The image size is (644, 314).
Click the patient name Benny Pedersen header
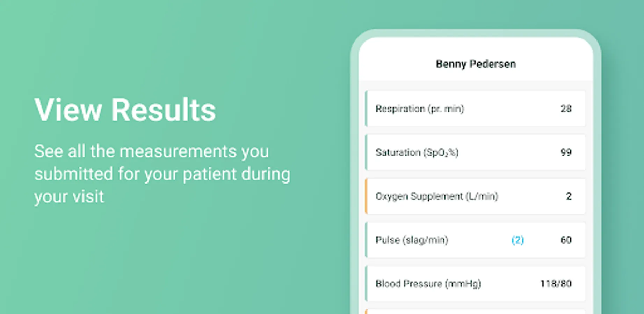coord(476,64)
